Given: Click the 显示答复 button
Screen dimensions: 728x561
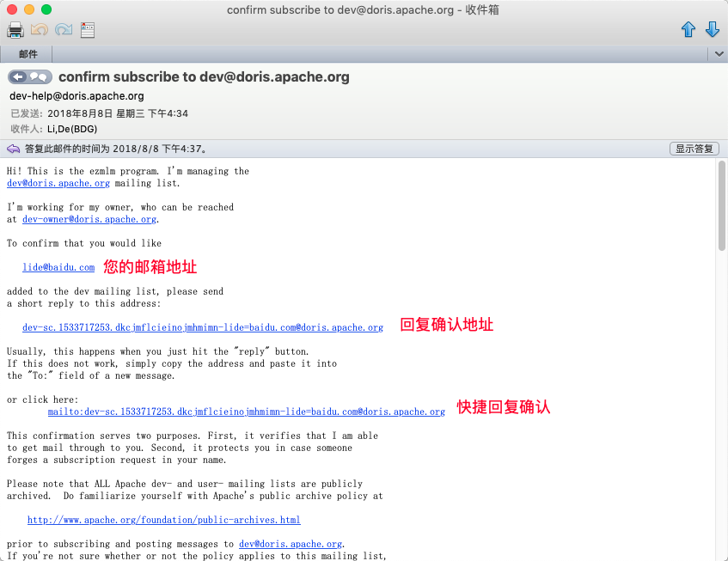Looking at the screenshot, I should tap(693, 149).
